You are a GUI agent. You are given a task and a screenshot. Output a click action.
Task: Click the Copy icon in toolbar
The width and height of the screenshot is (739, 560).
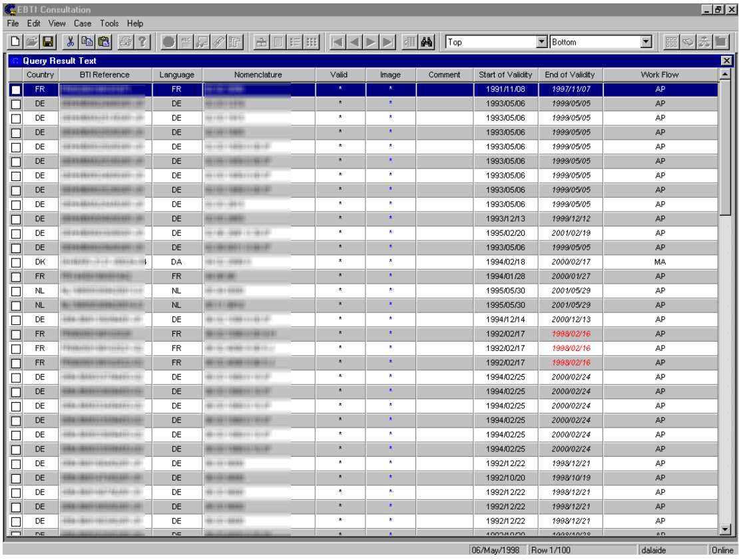87,42
